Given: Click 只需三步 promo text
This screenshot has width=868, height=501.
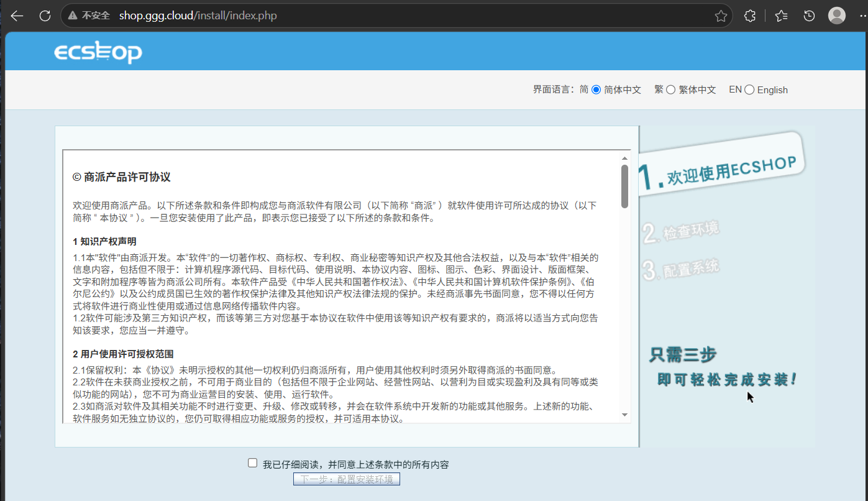Looking at the screenshot, I should [683, 355].
